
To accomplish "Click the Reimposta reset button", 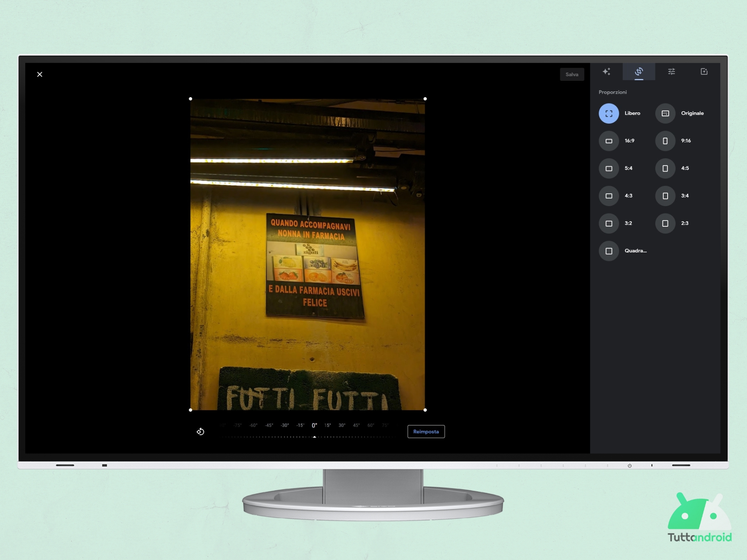I will 426,432.
